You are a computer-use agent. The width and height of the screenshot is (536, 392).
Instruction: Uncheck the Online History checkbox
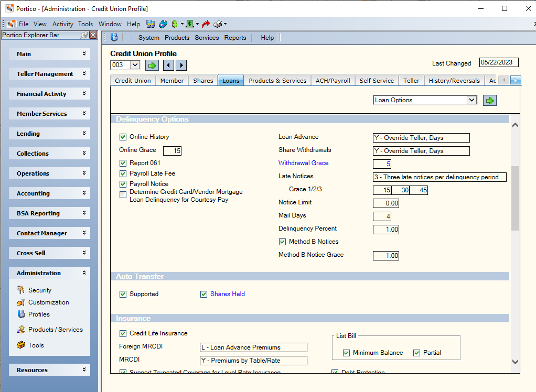click(123, 137)
